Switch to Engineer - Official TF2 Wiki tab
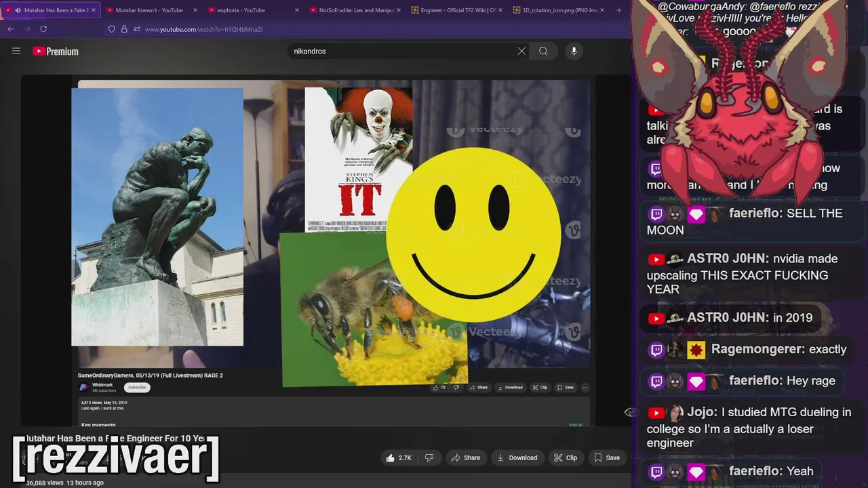Image resolution: width=868 pixels, height=488 pixels. pyautogui.click(x=457, y=10)
